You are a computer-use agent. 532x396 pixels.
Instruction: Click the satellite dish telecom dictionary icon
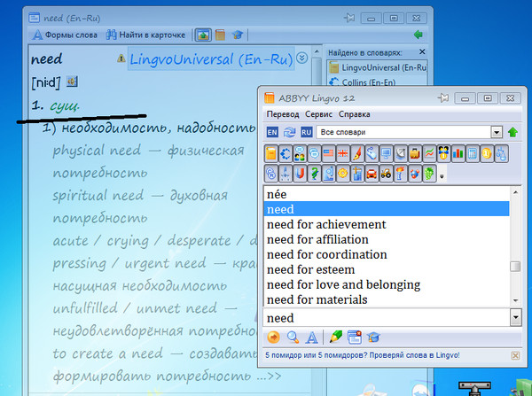coord(401,154)
